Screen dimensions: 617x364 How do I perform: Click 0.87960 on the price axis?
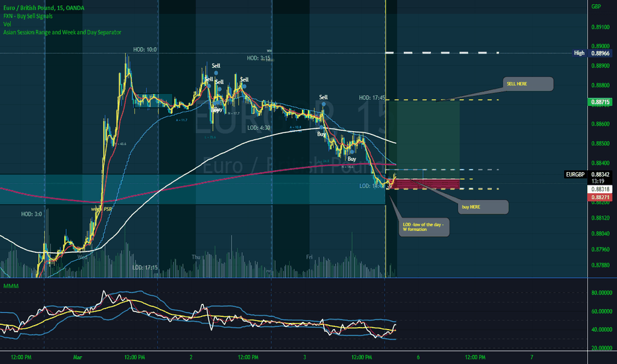click(x=600, y=250)
